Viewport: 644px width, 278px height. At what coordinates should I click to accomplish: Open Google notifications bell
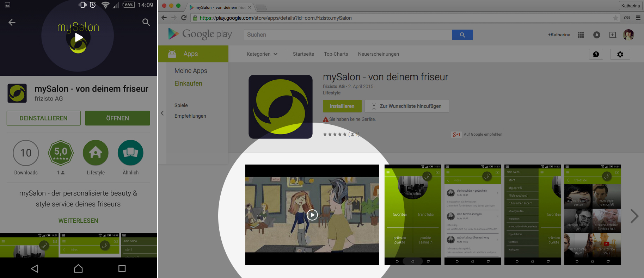(x=596, y=35)
